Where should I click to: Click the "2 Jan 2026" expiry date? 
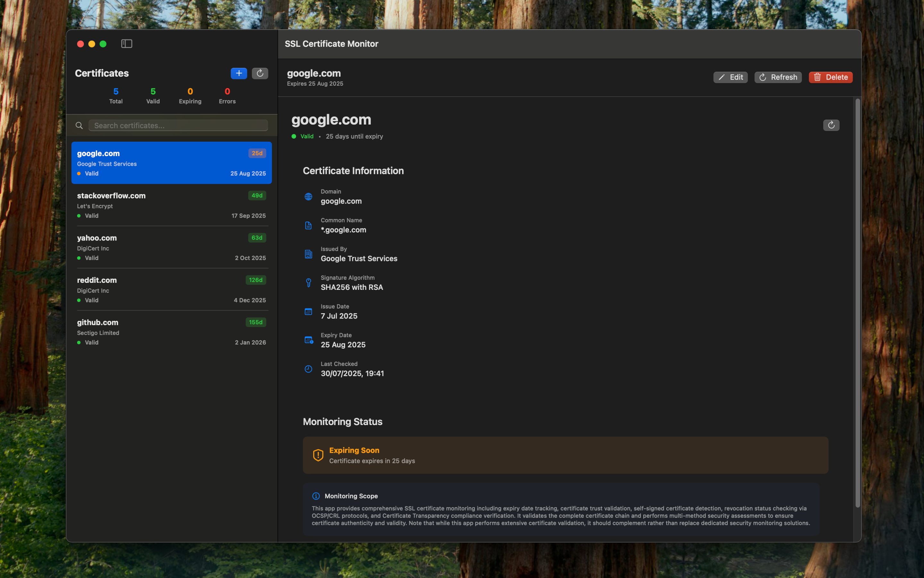[251, 343]
